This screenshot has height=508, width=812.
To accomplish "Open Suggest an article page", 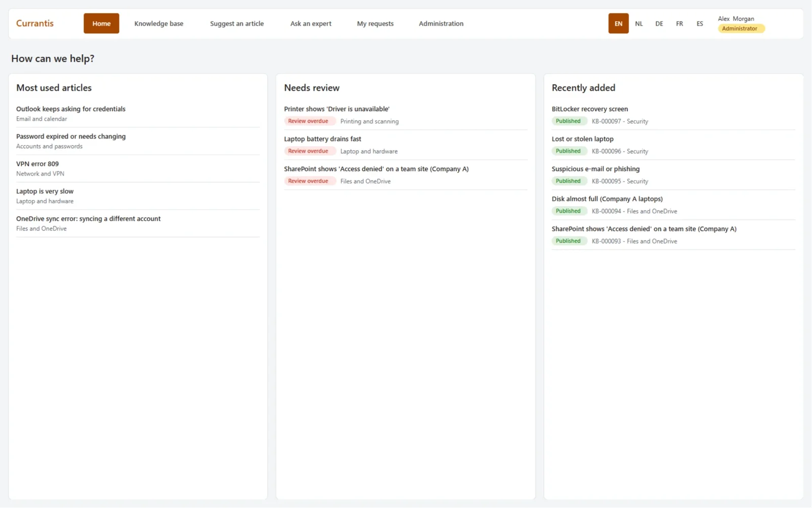I will pos(236,23).
